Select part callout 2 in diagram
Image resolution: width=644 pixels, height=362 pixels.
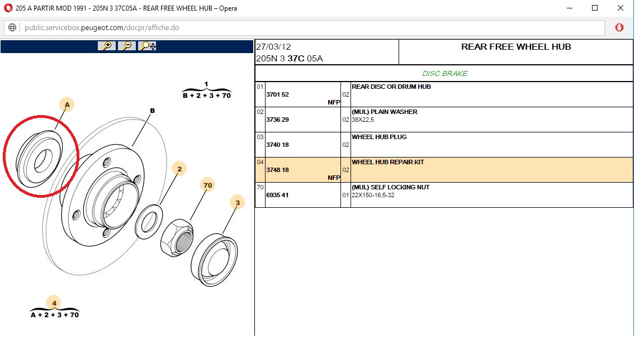coord(179,169)
